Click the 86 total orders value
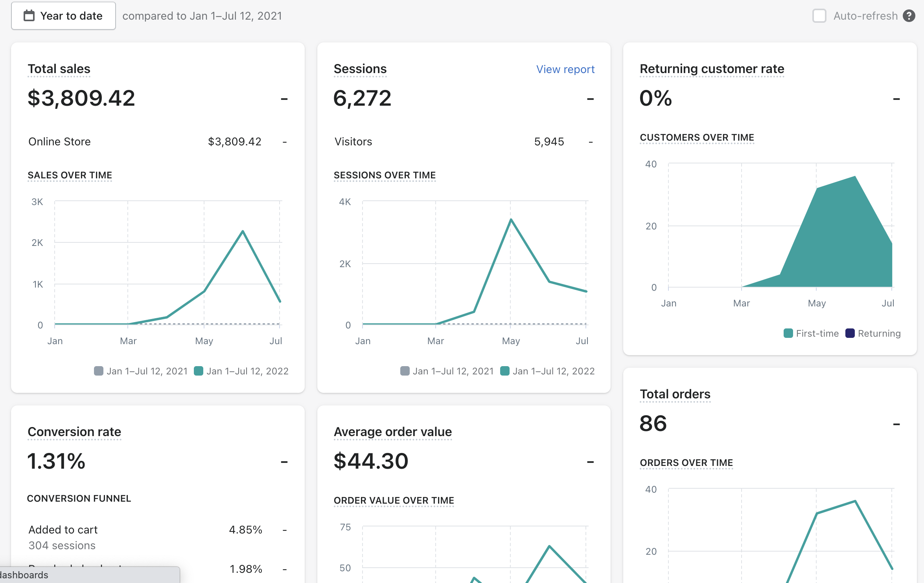 tap(653, 423)
